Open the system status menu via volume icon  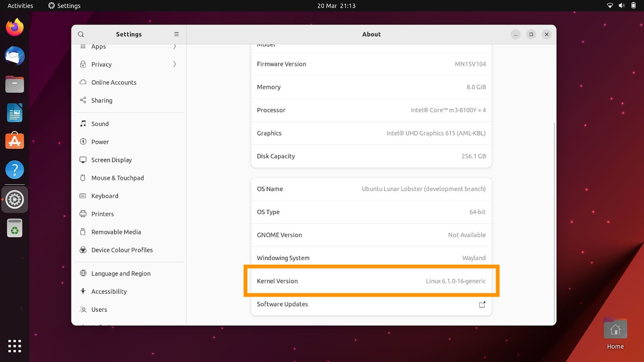tap(621, 6)
